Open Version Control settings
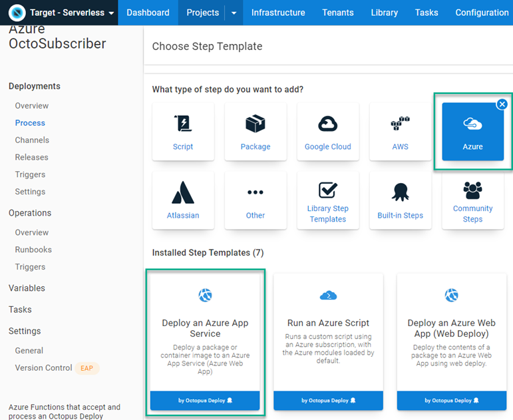Screen dimensions: 513x420 43,367
